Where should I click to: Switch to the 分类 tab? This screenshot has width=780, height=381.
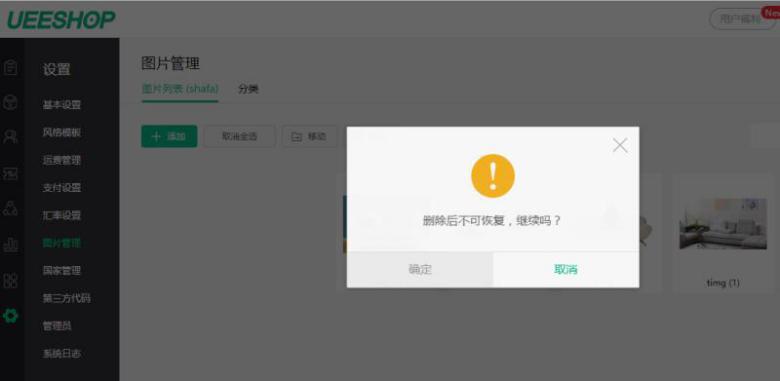tap(248, 89)
